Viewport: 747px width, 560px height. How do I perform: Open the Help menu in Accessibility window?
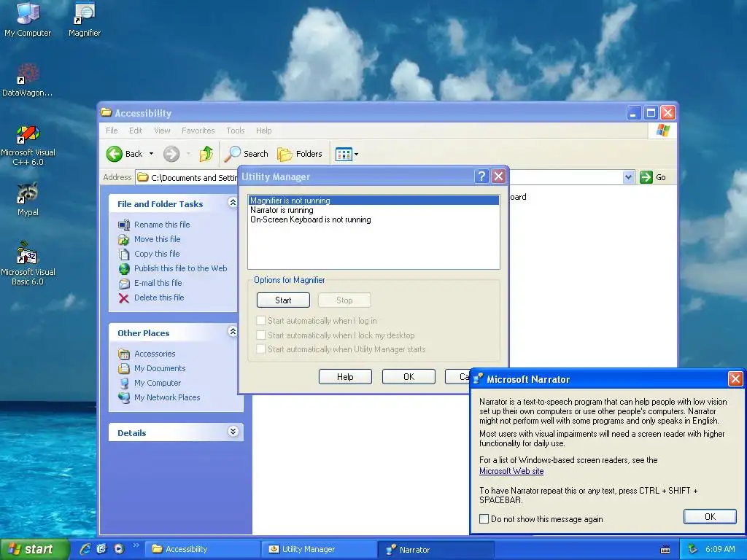(263, 131)
